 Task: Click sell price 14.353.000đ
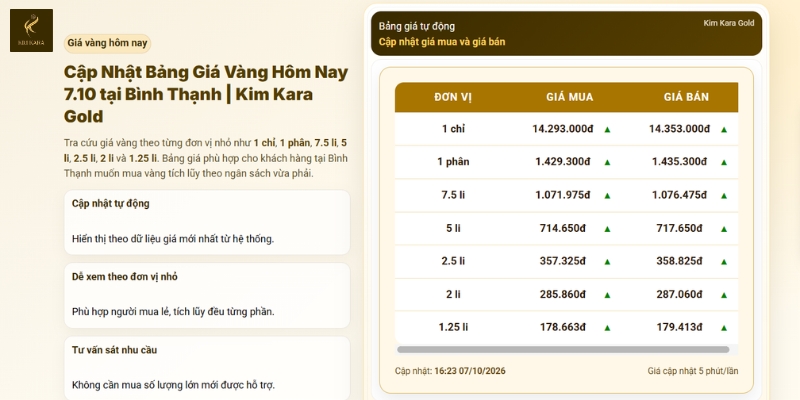(679, 129)
